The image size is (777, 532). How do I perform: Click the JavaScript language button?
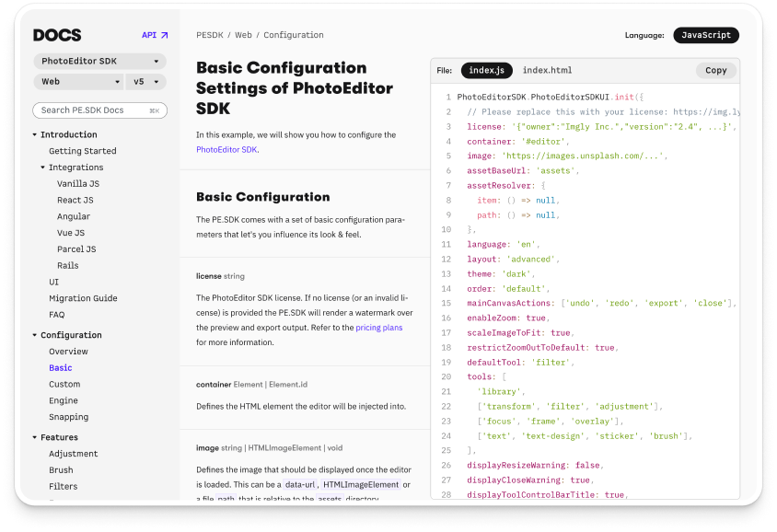[706, 35]
